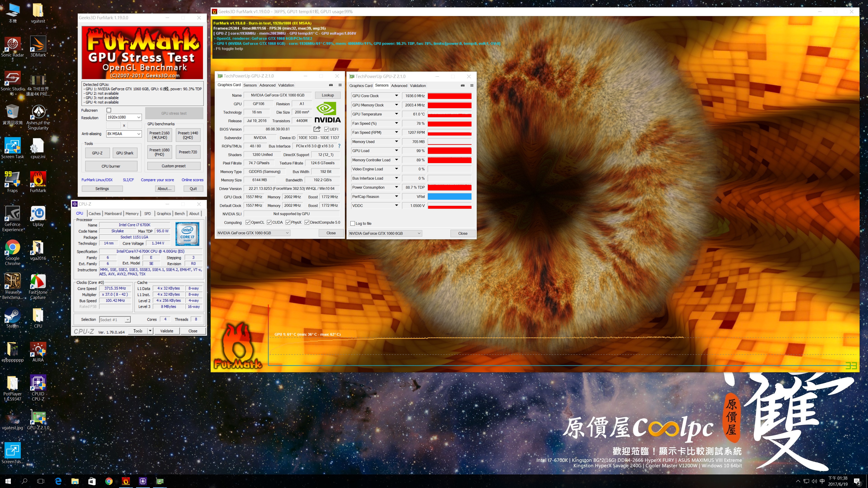Click the Windows Start button
868x488 pixels.
[8, 481]
